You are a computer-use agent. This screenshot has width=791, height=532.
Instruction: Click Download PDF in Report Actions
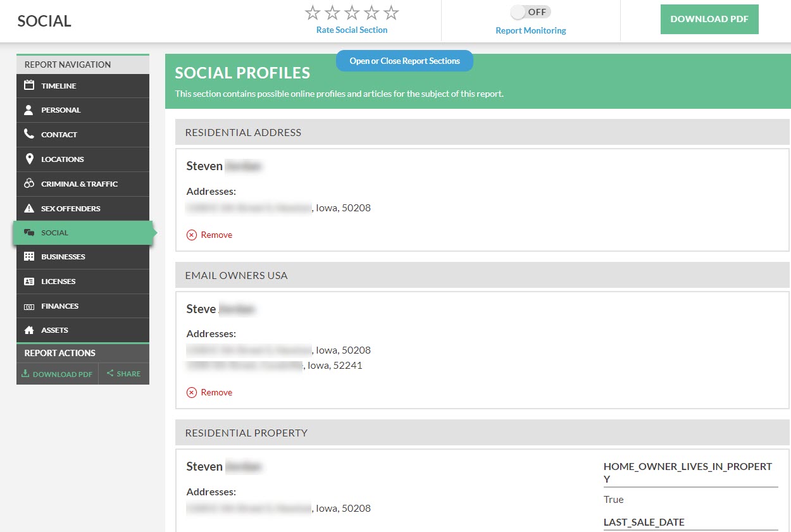coord(58,374)
